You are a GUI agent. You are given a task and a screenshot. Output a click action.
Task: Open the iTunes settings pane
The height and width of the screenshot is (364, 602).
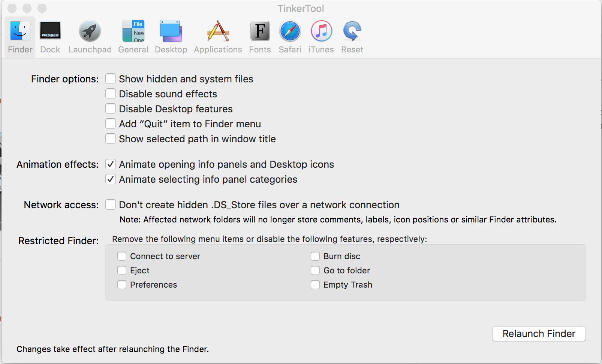point(321,36)
